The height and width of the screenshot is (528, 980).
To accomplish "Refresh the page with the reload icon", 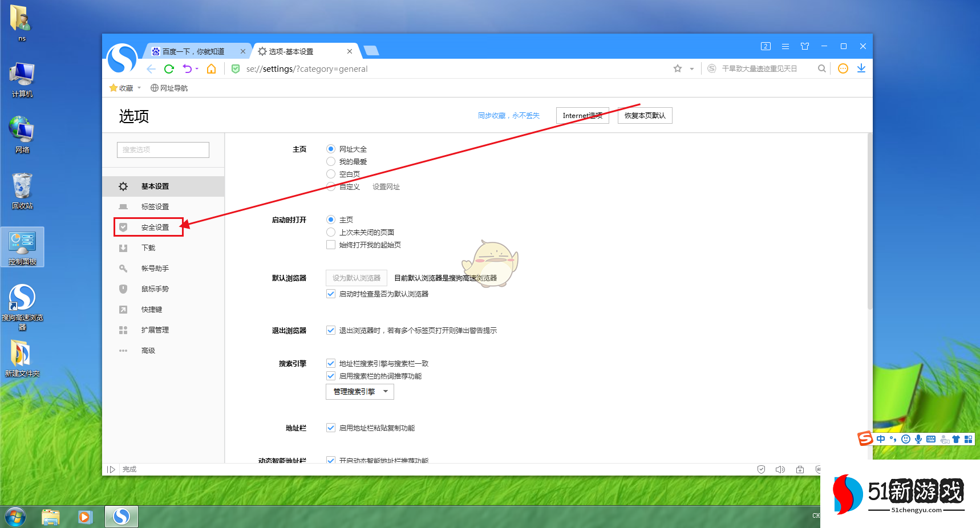I will [169, 68].
